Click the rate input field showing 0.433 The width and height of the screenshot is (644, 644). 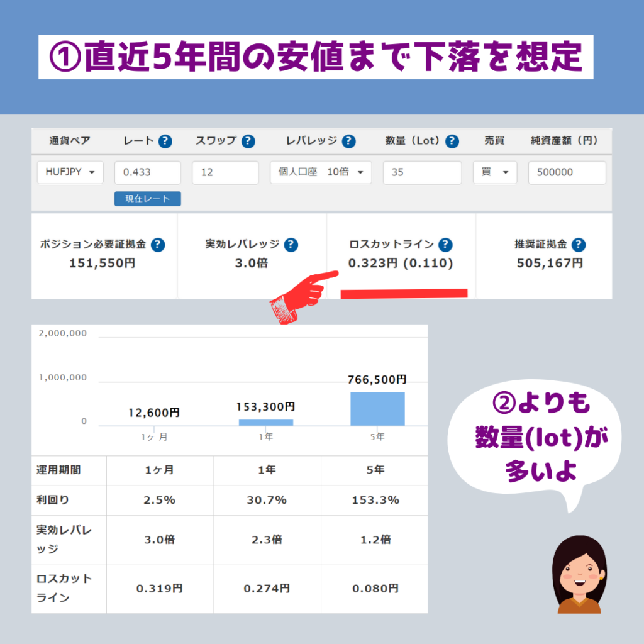pyautogui.click(x=147, y=172)
